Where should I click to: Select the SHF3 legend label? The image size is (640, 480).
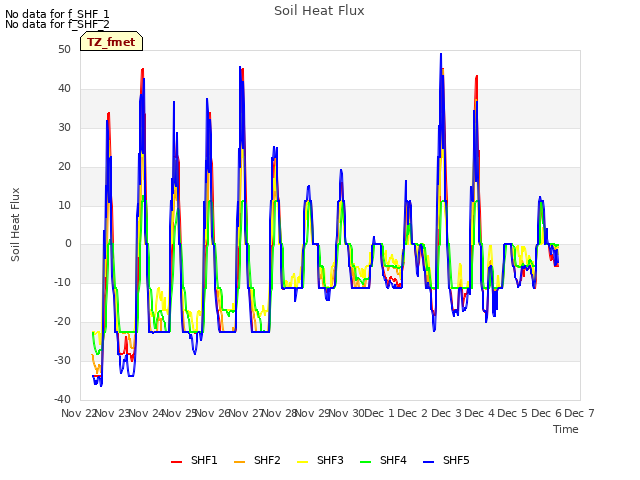330,460
